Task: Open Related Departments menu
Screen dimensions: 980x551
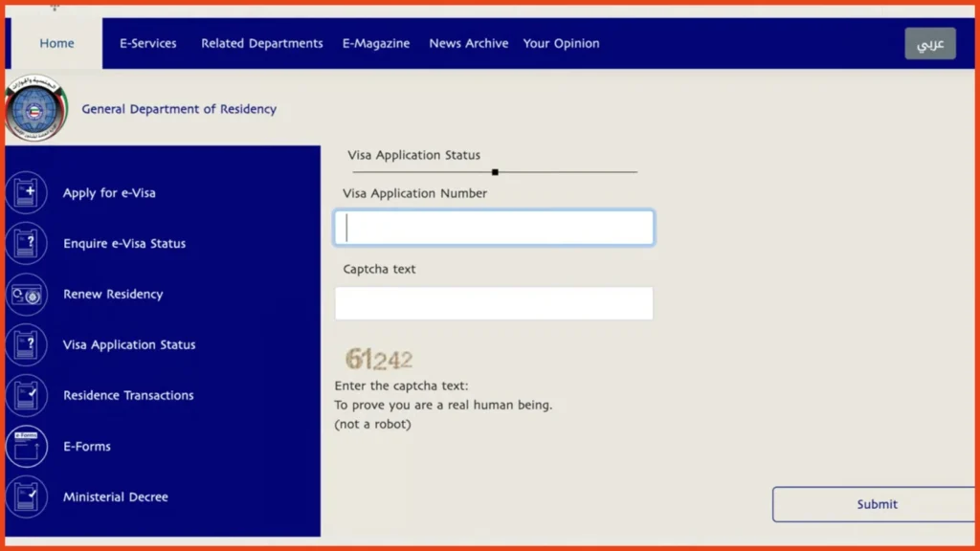Action: coord(262,43)
